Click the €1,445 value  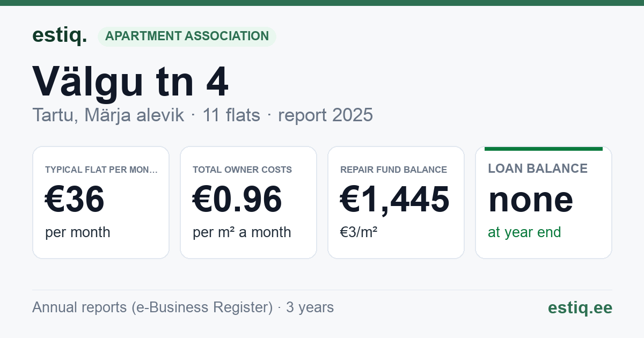[395, 199]
